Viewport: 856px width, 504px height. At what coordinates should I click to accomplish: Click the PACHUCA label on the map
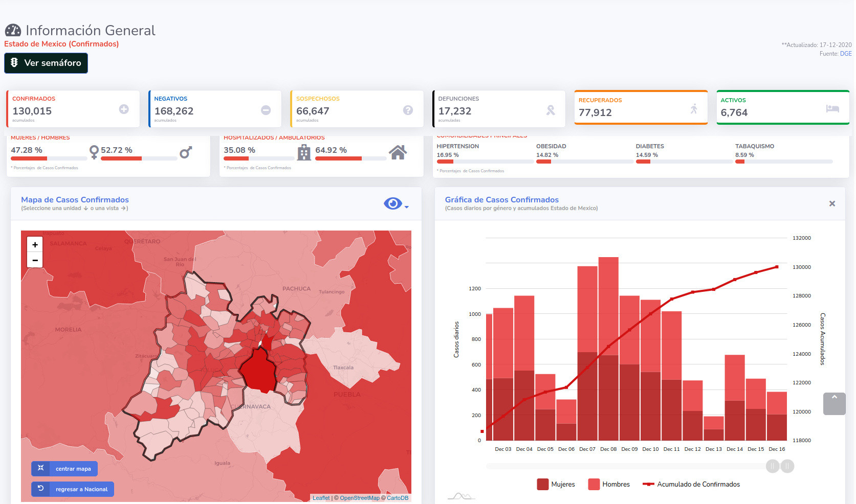(296, 289)
